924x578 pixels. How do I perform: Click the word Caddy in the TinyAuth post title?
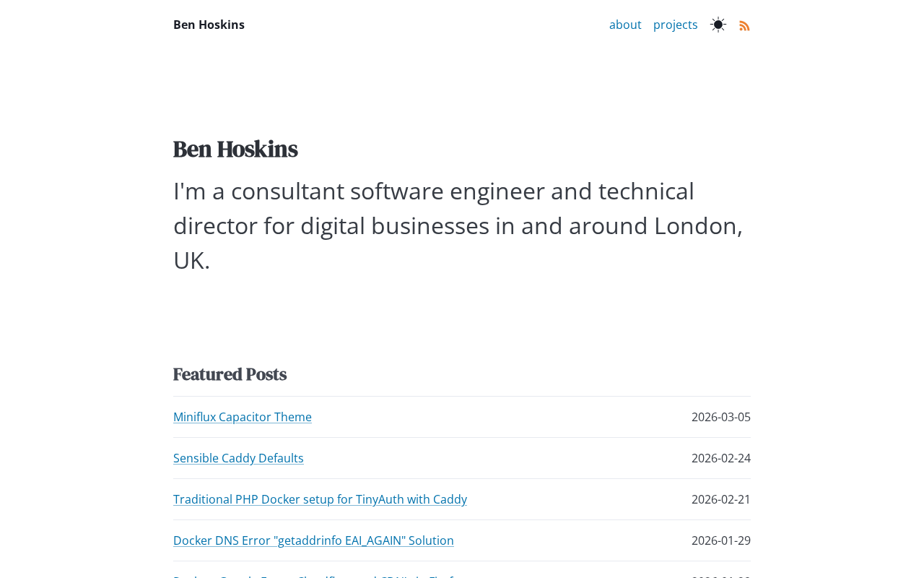point(450,499)
